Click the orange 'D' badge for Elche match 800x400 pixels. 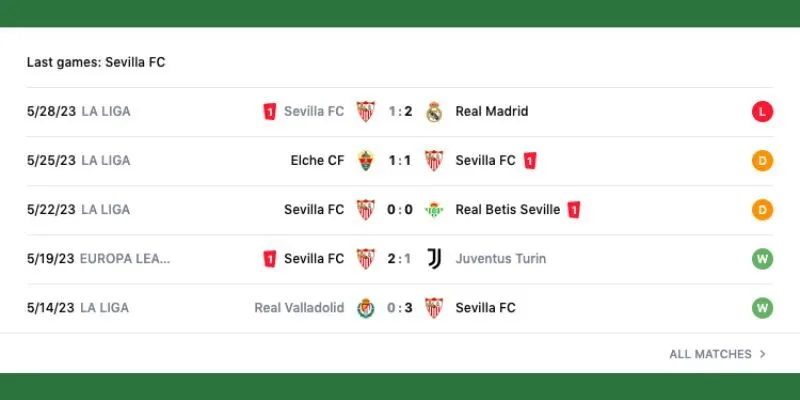[762, 161]
